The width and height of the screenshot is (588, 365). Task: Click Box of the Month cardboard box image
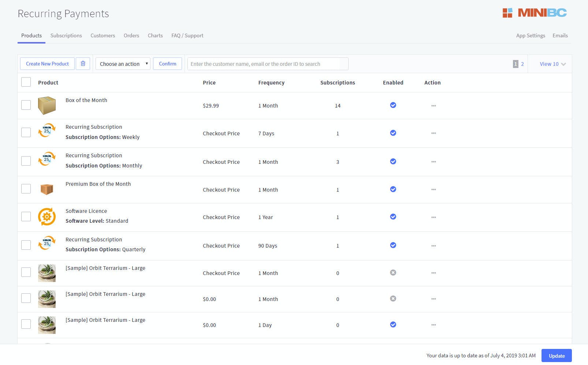tap(47, 105)
